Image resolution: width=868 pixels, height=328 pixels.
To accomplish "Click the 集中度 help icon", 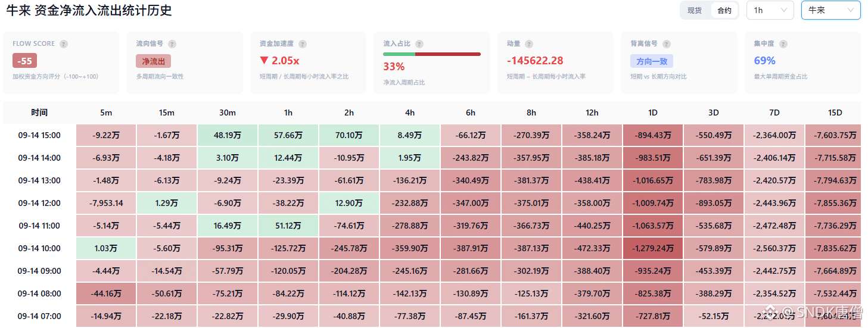I will [x=783, y=44].
